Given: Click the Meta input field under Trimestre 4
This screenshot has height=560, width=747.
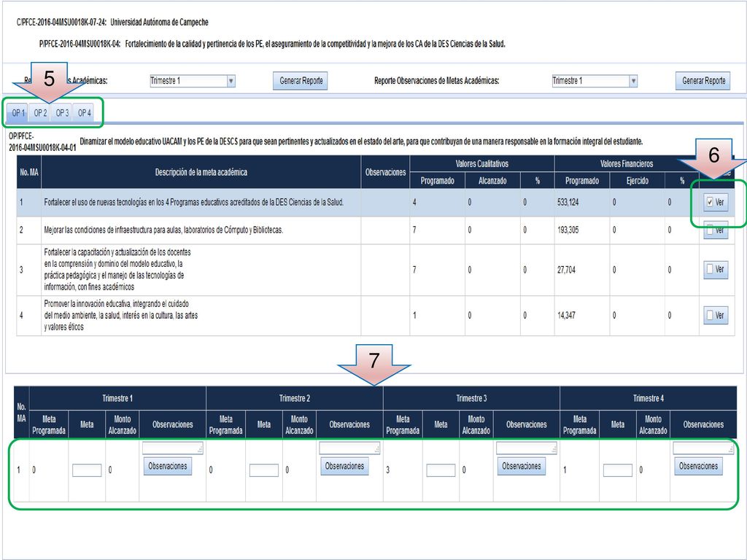Looking at the screenshot, I should (x=618, y=470).
